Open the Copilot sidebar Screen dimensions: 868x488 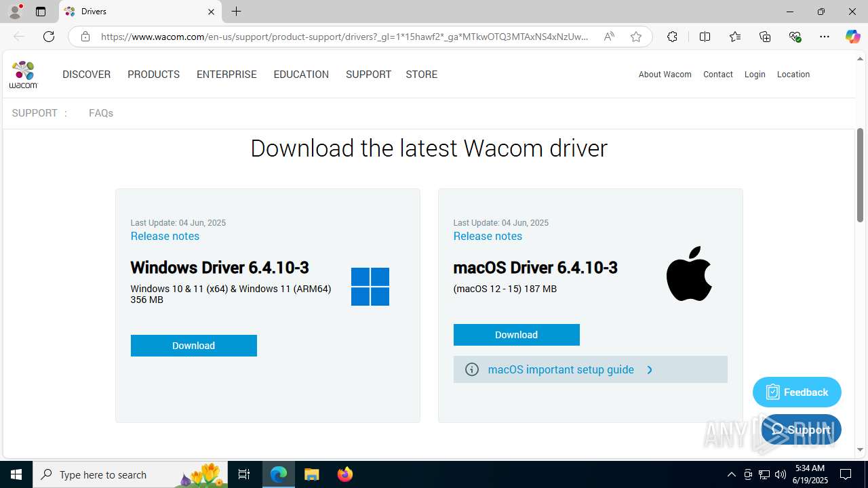[x=852, y=37]
